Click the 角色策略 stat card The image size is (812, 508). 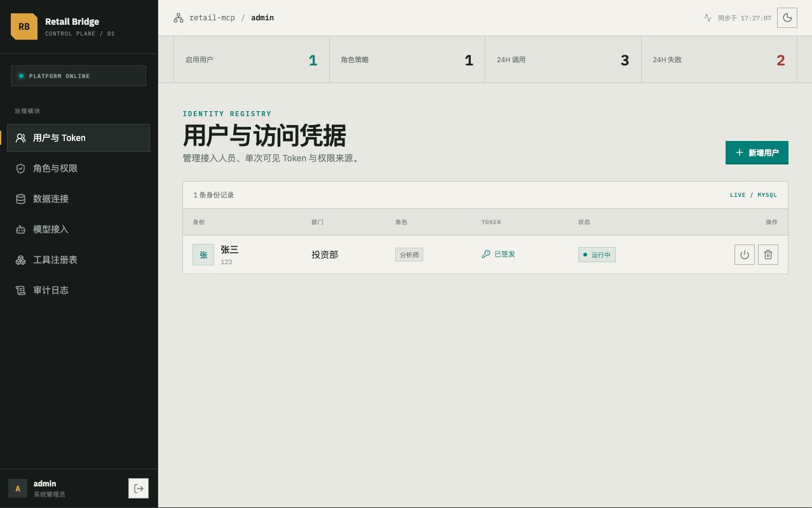click(x=407, y=60)
